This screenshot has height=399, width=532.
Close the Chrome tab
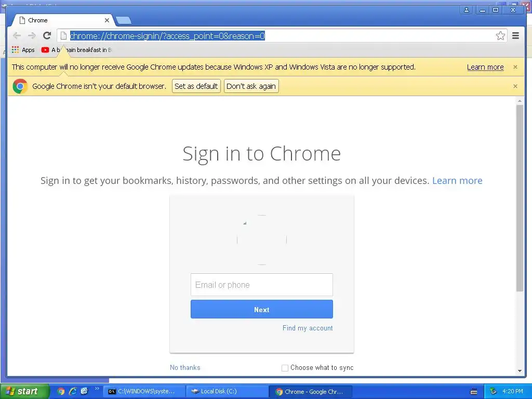point(107,20)
